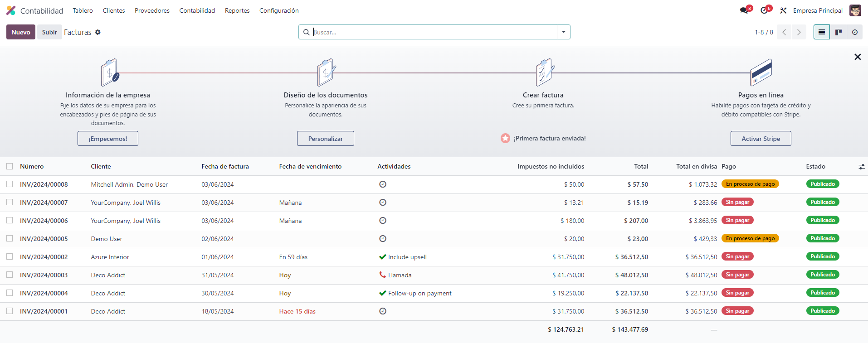Select the list view icon
Viewport: 868px width, 343px height.
[821, 32]
